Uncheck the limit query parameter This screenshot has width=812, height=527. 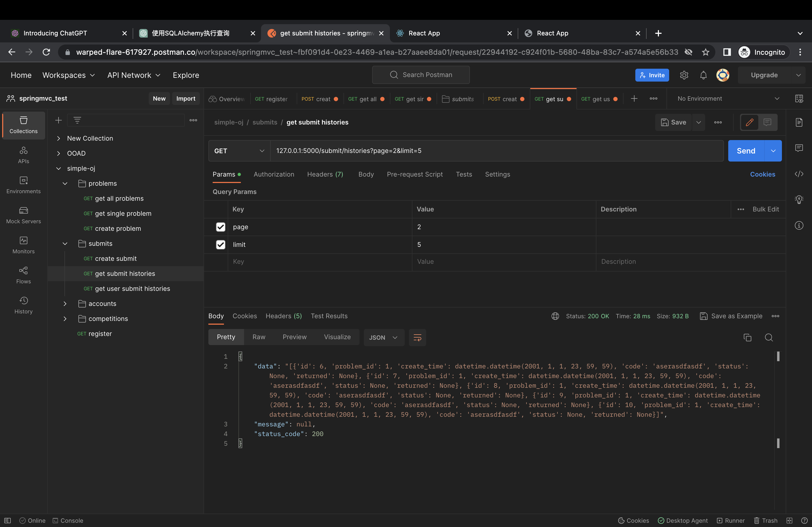(x=221, y=245)
